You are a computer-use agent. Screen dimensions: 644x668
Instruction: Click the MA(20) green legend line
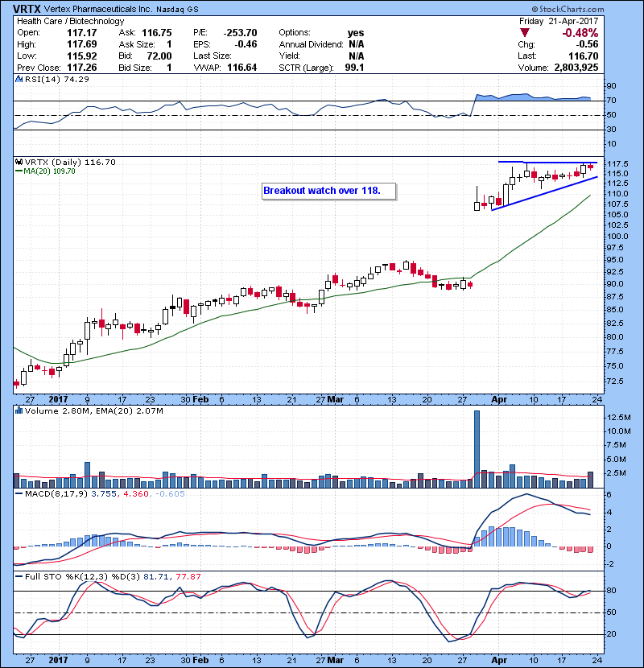coord(19,171)
